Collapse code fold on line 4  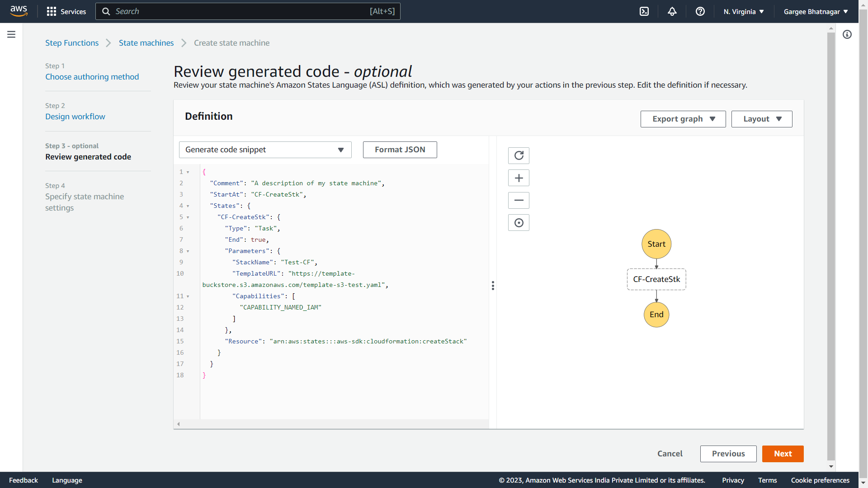(188, 206)
